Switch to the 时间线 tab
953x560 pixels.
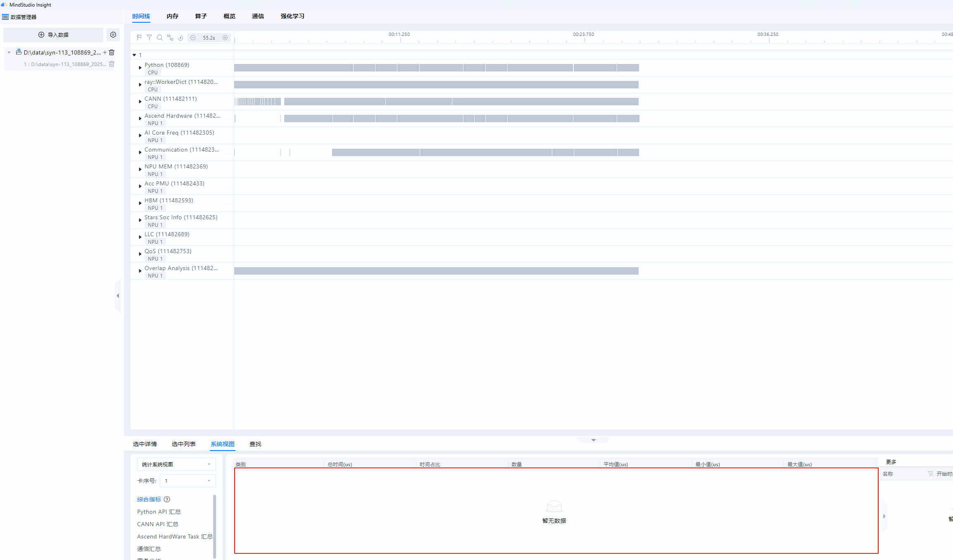click(x=141, y=16)
